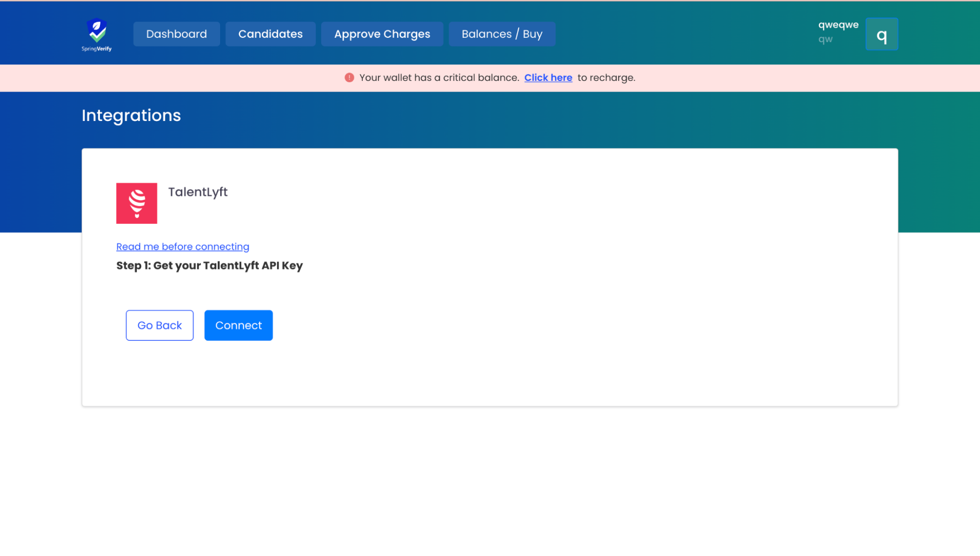Click the wallet critical balance message text
The width and height of the screenshot is (980, 556).
coord(439,77)
